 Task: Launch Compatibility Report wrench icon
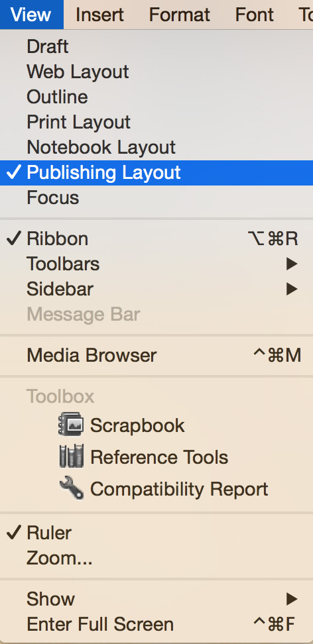pos(71,488)
